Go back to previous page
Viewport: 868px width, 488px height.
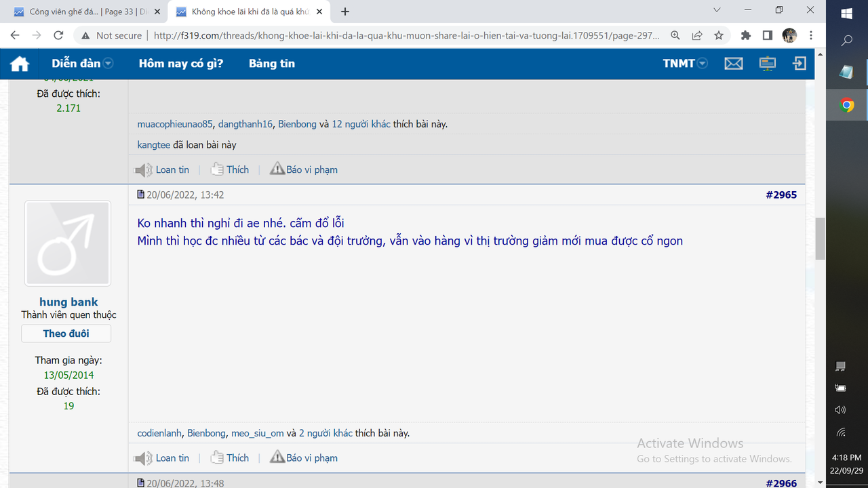coord(15,35)
